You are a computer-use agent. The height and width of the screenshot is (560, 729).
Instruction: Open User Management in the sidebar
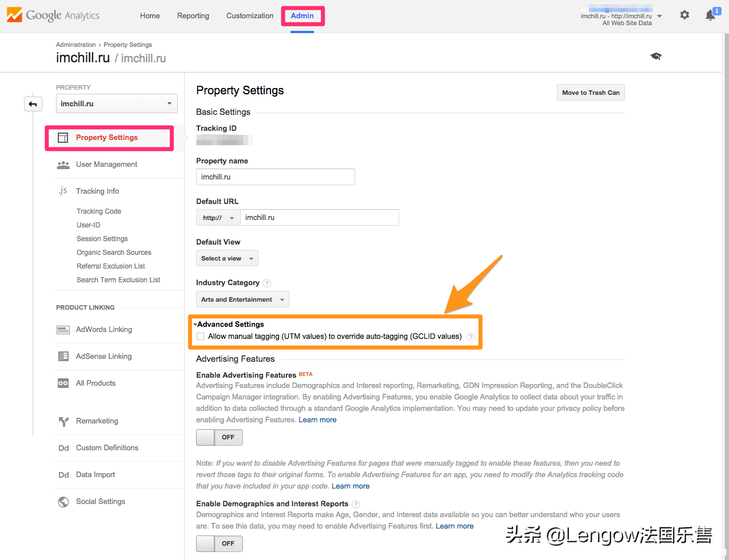[107, 165]
